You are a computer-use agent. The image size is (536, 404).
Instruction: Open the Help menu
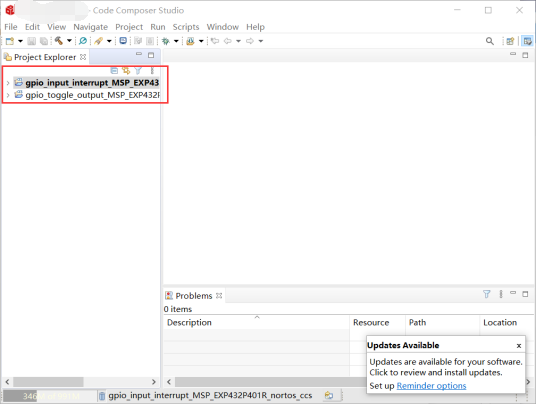255,27
